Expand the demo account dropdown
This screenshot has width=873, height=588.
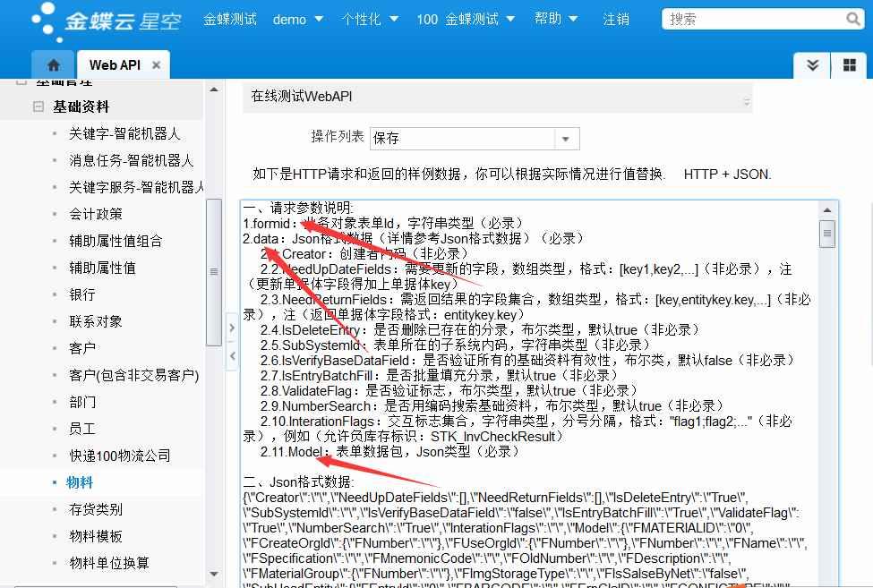297,18
